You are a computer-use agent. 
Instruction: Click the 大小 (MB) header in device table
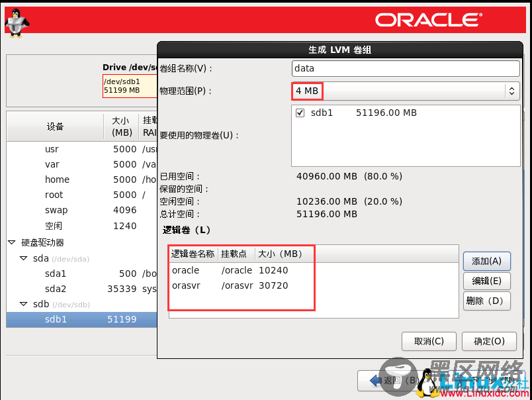click(x=122, y=126)
